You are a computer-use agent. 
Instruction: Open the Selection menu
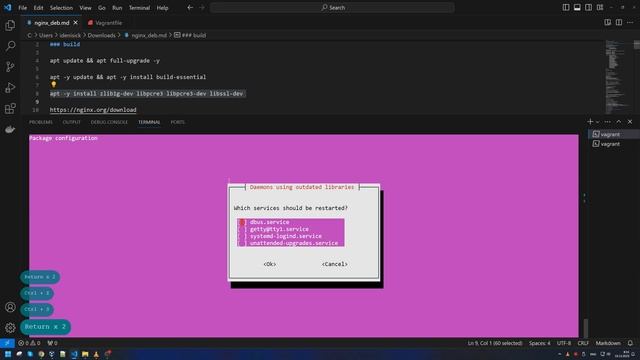[61, 8]
